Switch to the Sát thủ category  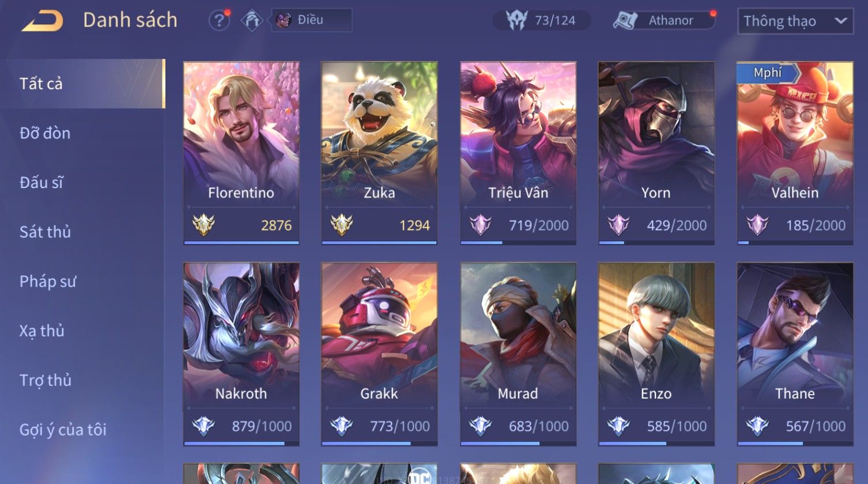[45, 232]
